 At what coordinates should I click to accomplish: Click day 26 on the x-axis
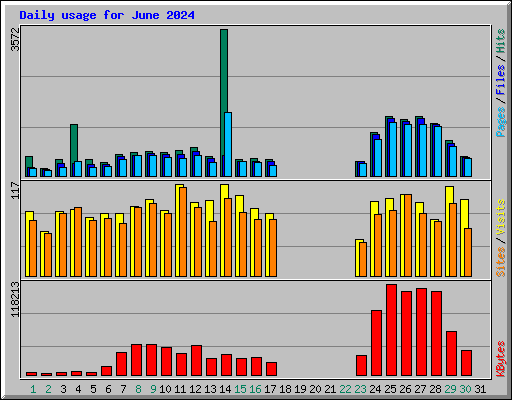[x=405, y=389]
